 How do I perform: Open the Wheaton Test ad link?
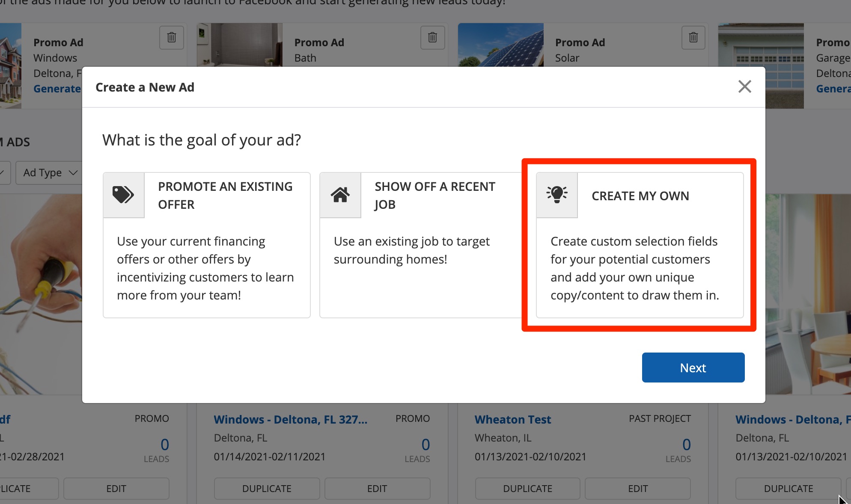coord(512,419)
